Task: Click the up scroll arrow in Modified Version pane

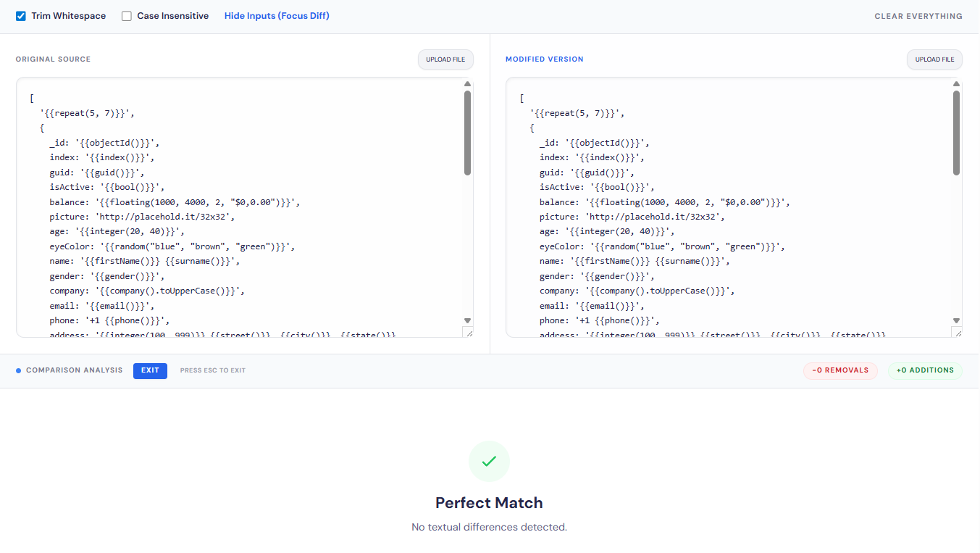Action: click(x=956, y=83)
